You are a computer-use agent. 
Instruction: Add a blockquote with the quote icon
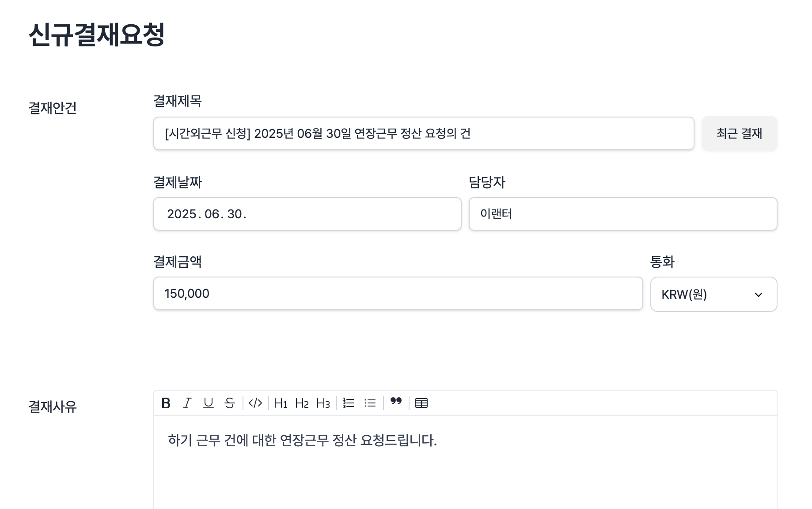tap(396, 402)
